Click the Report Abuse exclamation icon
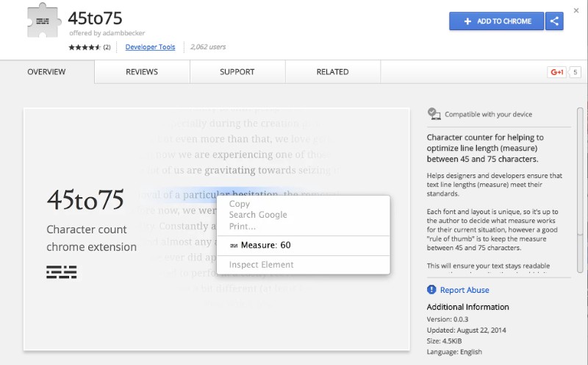Viewport: 588px width, 365px height. pyautogui.click(x=431, y=289)
